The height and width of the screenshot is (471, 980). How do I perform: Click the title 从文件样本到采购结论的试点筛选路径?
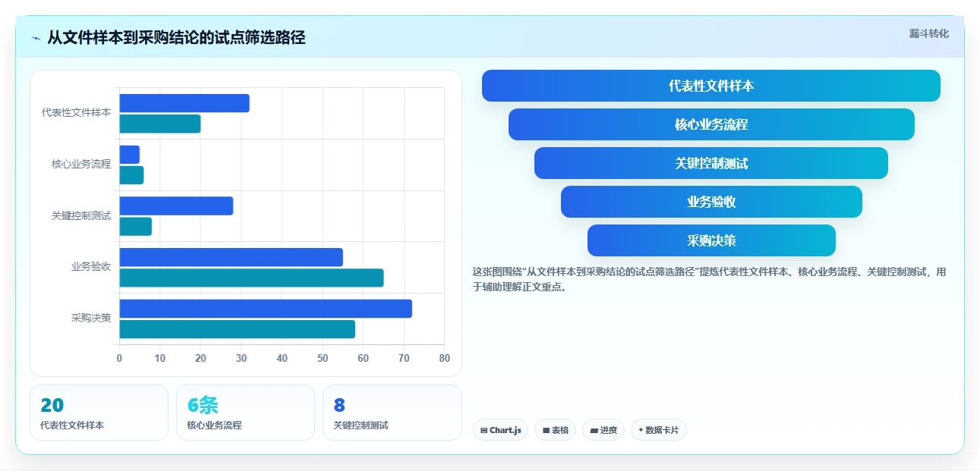(176, 37)
